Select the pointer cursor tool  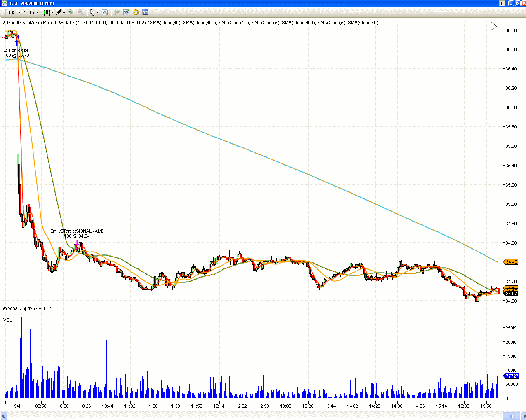point(92,12)
